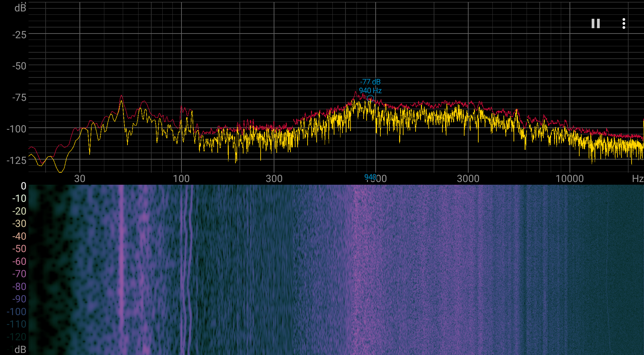Image resolution: width=644 pixels, height=355 pixels.
Task: Click the Hz unit label on frequency axis
Action: pos(638,178)
